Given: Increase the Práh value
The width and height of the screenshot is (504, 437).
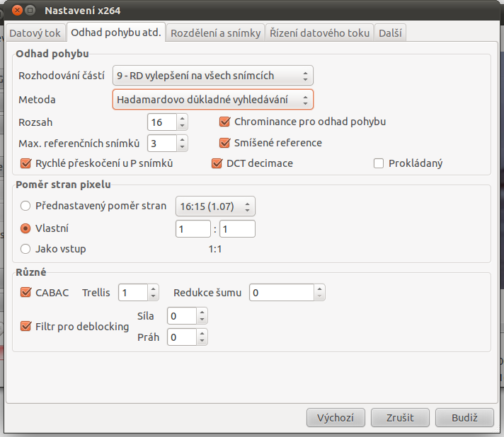Looking at the screenshot, I should [202, 333].
